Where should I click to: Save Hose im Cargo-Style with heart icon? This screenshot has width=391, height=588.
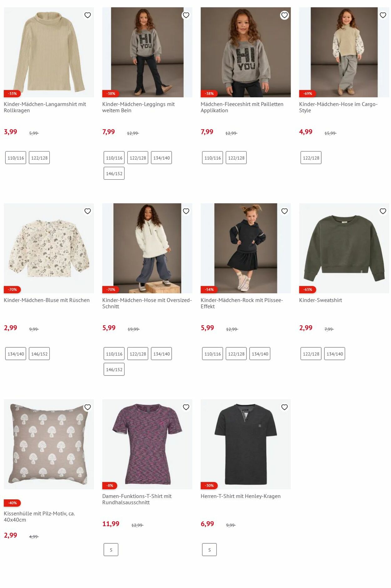point(383,15)
